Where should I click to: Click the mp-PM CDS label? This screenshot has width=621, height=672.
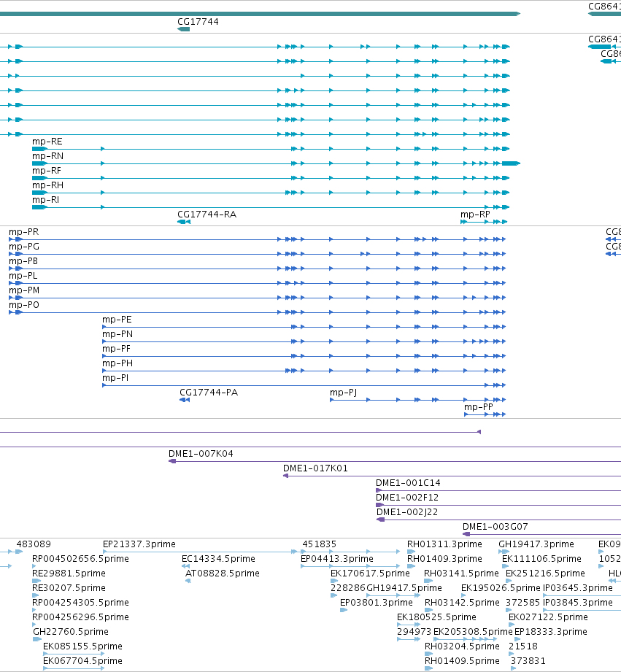(24, 290)
